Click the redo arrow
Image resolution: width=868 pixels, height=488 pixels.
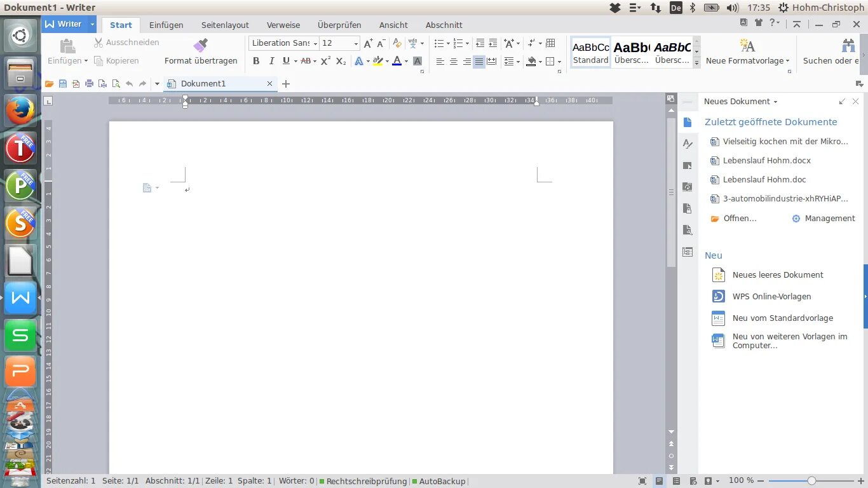pyautogui.click(x=142, y=84)
